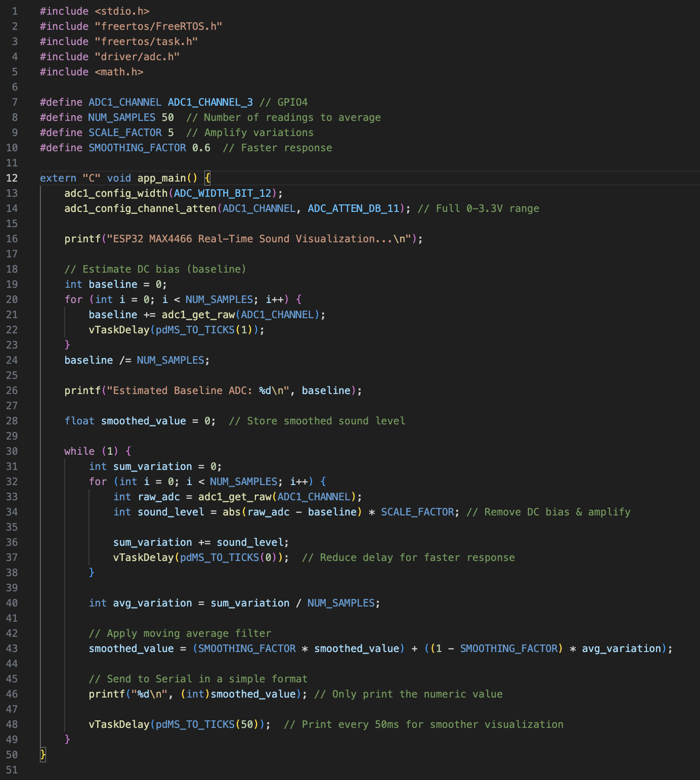This screenshot has height=780, width=700.
Task: Click the (int) cast before smoothed_value
Action: tap(195, 694)
